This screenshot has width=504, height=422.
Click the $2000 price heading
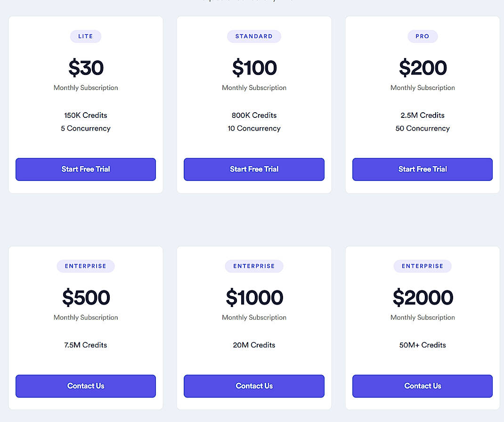click(422, 298)
